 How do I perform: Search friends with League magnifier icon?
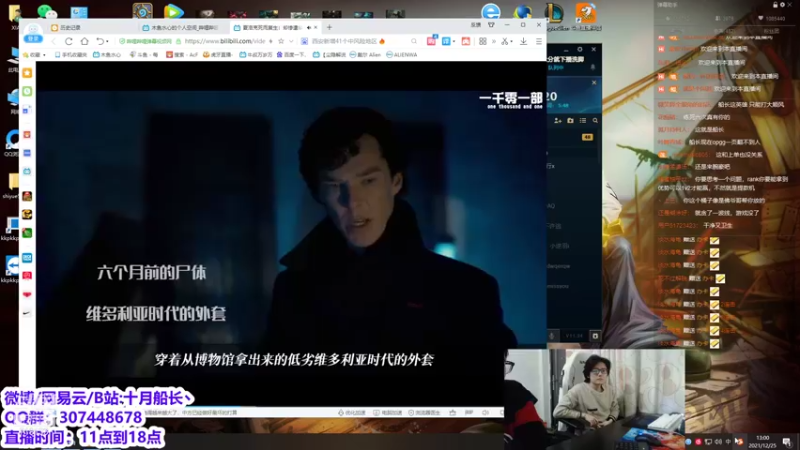[595, 120]
